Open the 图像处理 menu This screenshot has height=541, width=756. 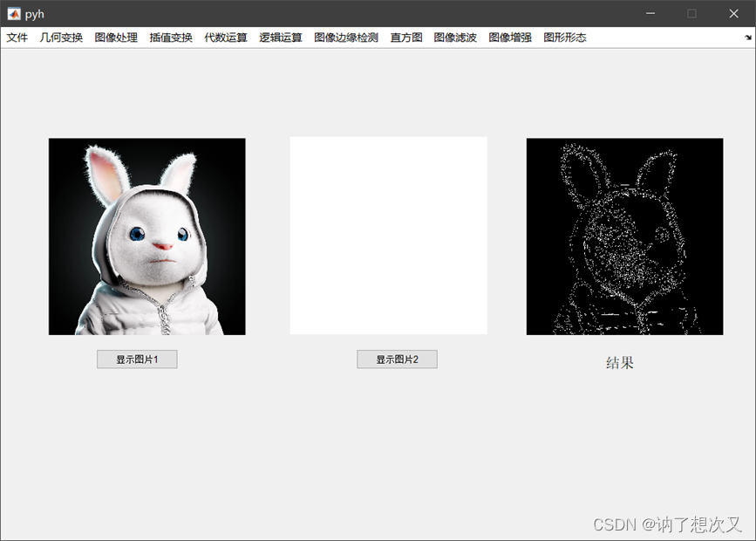(116, 38)
